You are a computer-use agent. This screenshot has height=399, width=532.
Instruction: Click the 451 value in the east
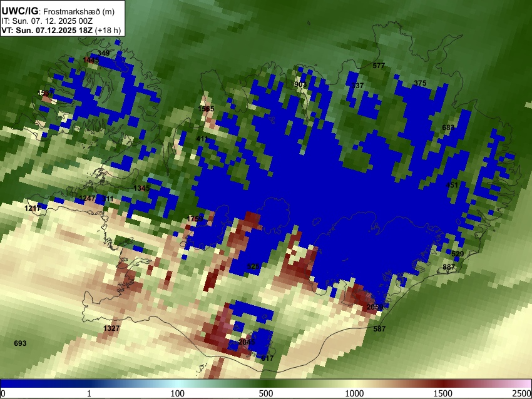coord(452,184)
